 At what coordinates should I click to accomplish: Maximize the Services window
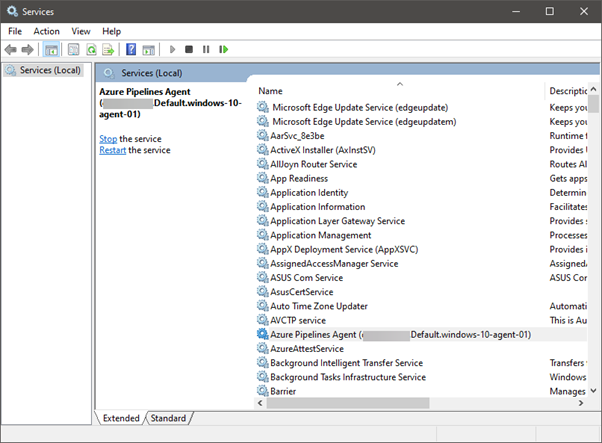pyautogui.click(x=550, y=11)
